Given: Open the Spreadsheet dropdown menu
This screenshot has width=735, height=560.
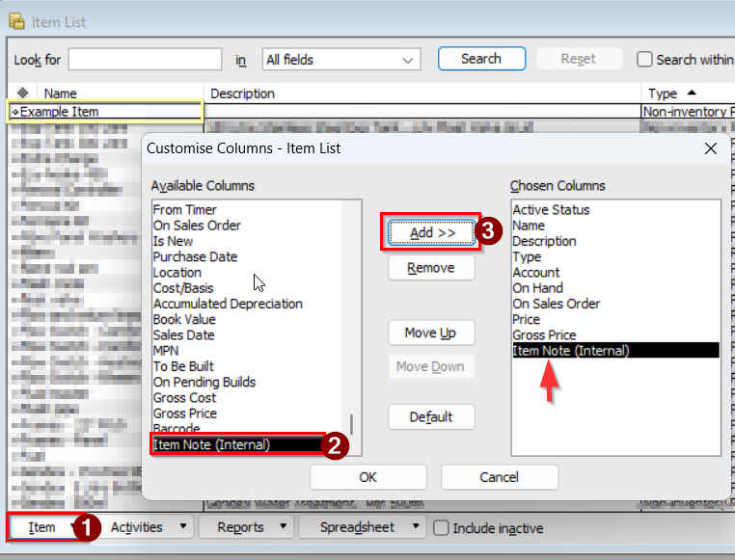Looking at the screenshot, I should [x=363, y=527].
